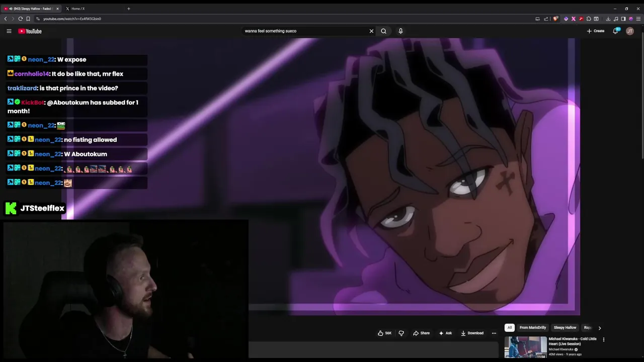Open the YouTube hamburger guide menu
The image size is (644, 362).
pos(9,31)
